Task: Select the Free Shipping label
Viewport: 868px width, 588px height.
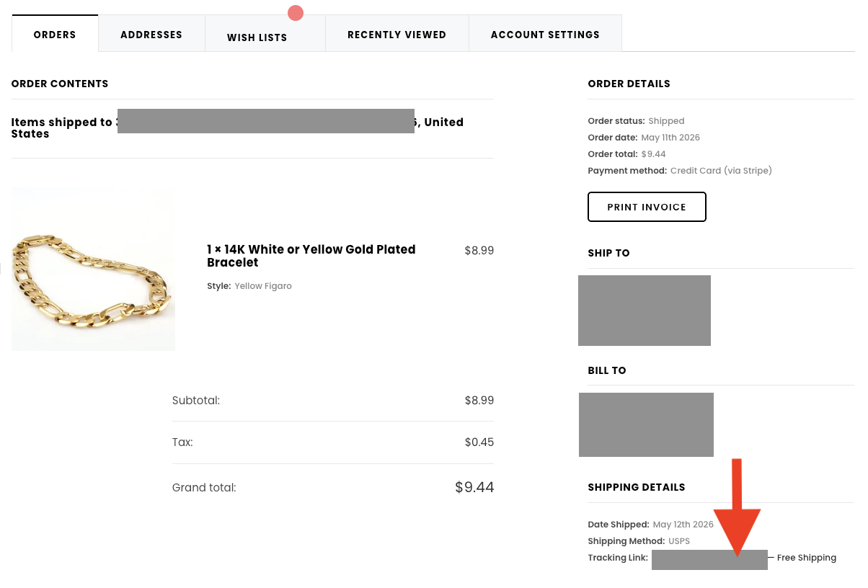Action: tap(807, 558)
